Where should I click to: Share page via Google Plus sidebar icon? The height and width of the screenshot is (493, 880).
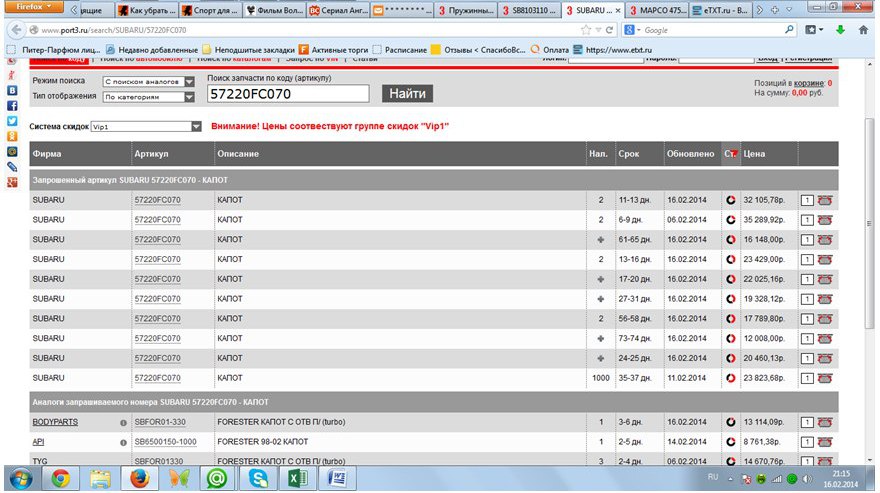click(12, 182)
